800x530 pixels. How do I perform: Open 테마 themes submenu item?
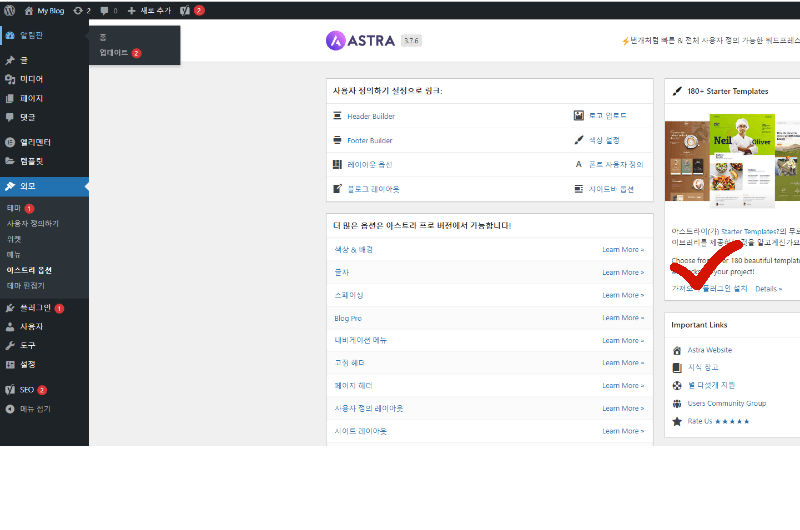coord(14,208)
